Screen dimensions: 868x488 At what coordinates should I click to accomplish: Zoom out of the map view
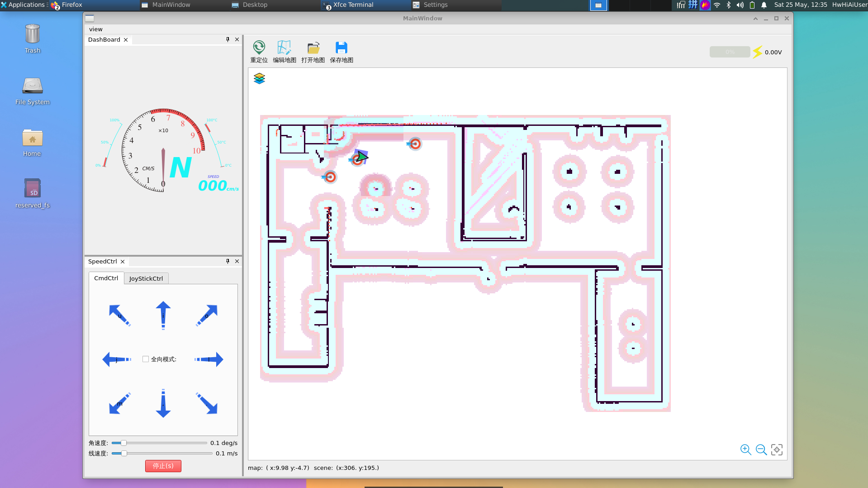click(761, 450)
